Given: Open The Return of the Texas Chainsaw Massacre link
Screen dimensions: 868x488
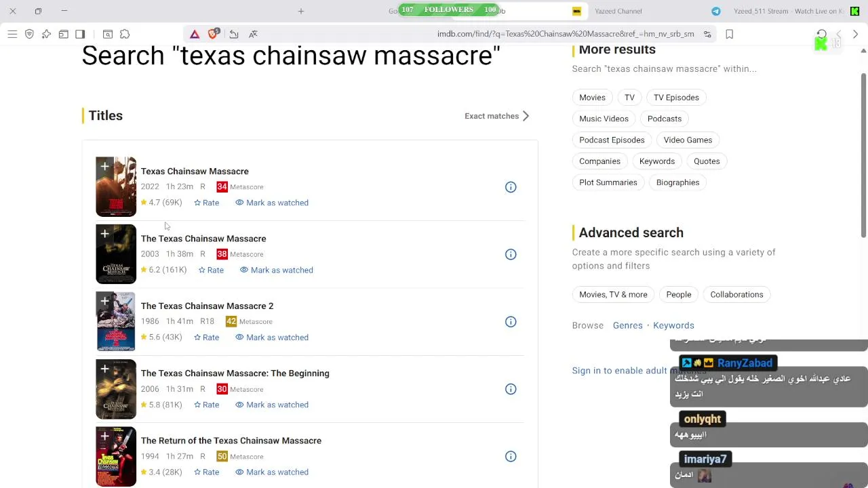Looking at the screenshot, I should pyautogui.click(x=231, y=441).
